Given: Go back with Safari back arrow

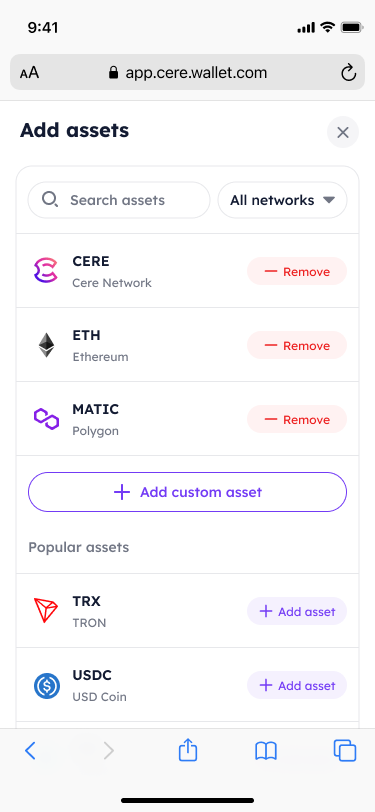Looking at the screenshot, I should pyautogui.click(x=30, y=750).
